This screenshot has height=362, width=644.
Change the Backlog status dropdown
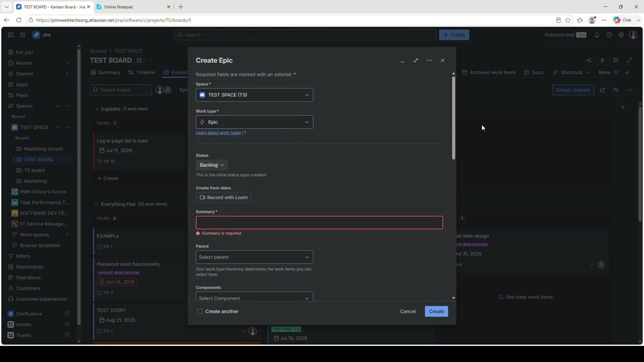[212, 165]
